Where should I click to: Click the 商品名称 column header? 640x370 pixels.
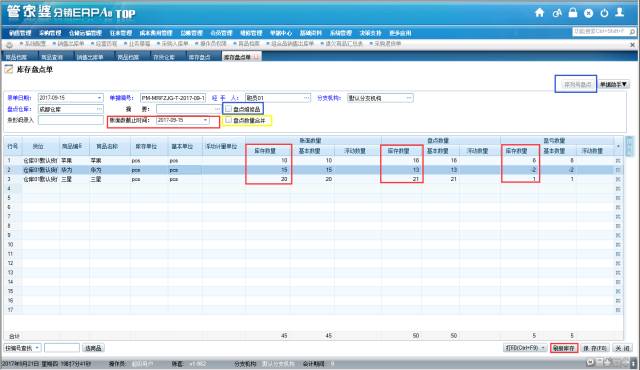[x=110, y=146]
